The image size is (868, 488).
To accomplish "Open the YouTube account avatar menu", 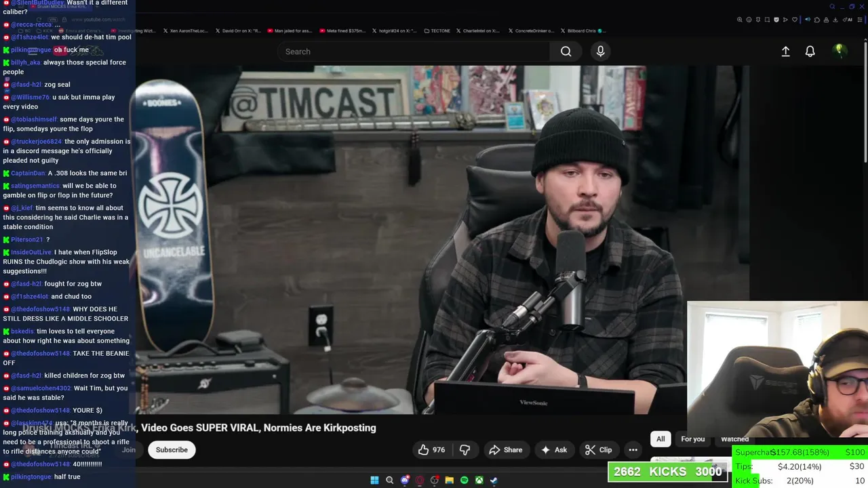I will click(x=840, y=51).
